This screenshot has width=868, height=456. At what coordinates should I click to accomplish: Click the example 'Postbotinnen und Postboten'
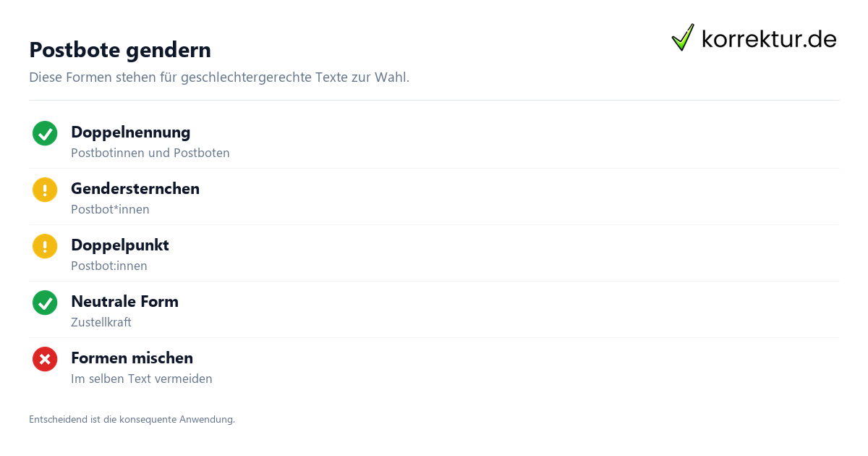tap(150, 153)
